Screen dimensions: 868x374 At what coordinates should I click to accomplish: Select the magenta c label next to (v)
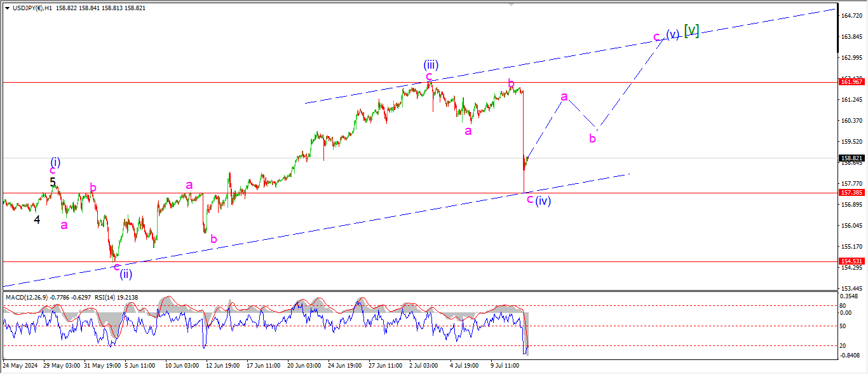(x=657, y=37)
